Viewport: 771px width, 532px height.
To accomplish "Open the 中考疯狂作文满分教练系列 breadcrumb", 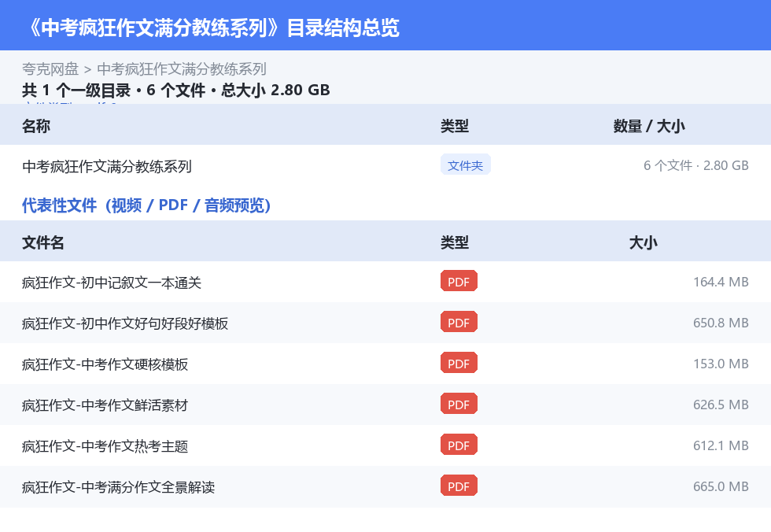I will [182, 68].
